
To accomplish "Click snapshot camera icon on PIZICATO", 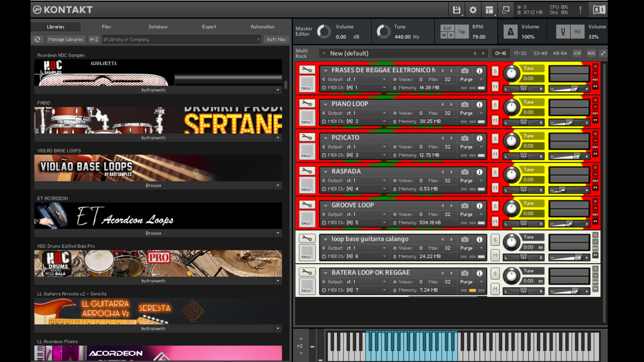I will 465,138.
